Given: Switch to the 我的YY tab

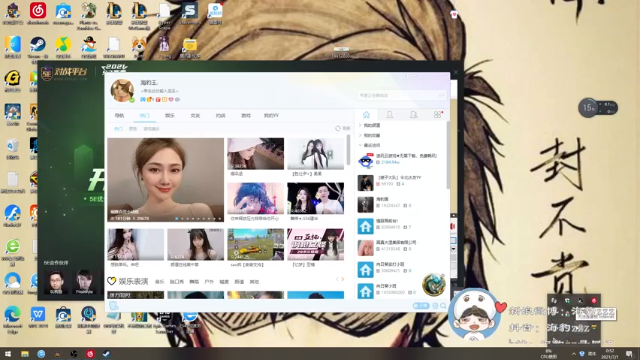Looking at the screenshot, I should (271, 116).
